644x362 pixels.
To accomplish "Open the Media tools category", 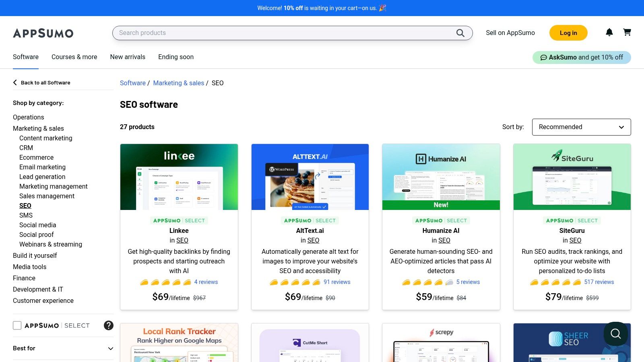I will [30, 267].
